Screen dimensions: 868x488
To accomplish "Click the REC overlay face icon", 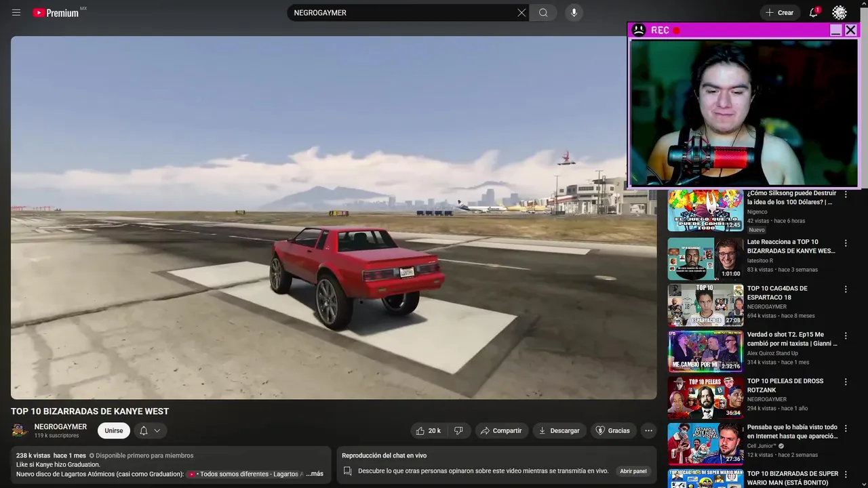I will pos(638,30).
